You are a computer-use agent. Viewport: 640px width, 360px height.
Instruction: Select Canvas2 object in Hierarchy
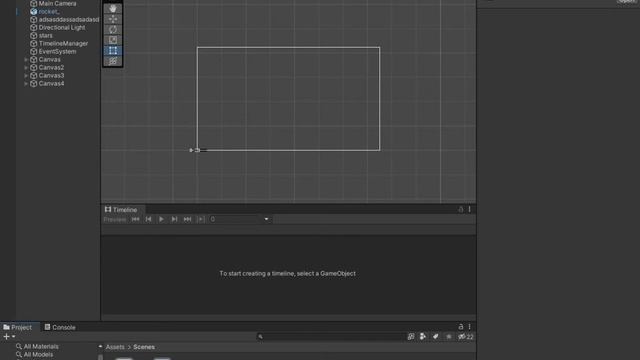point(51,68)
